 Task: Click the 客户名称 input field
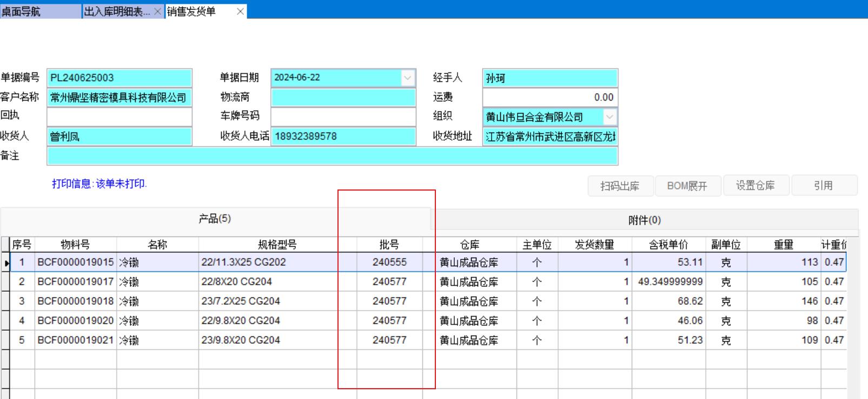point(119,97)
